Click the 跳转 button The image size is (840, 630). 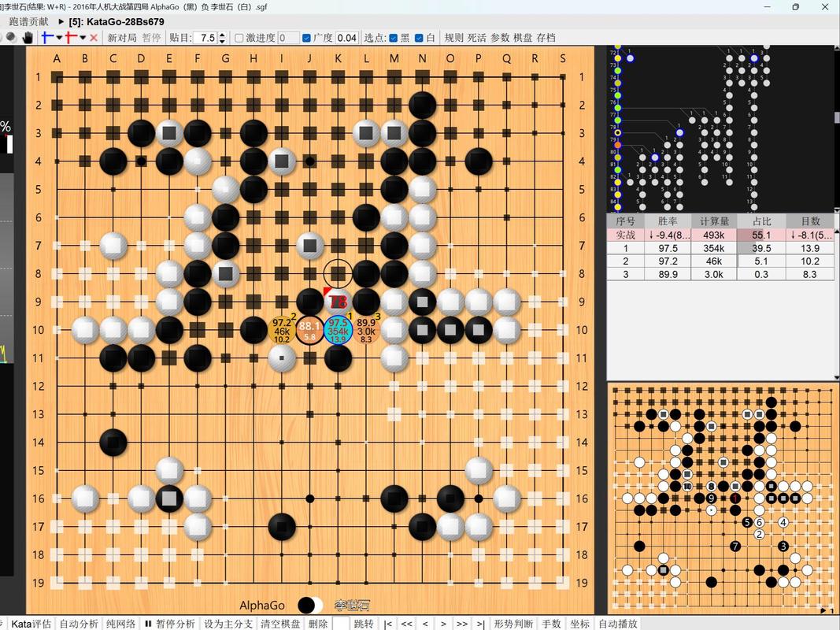point(364,624)
